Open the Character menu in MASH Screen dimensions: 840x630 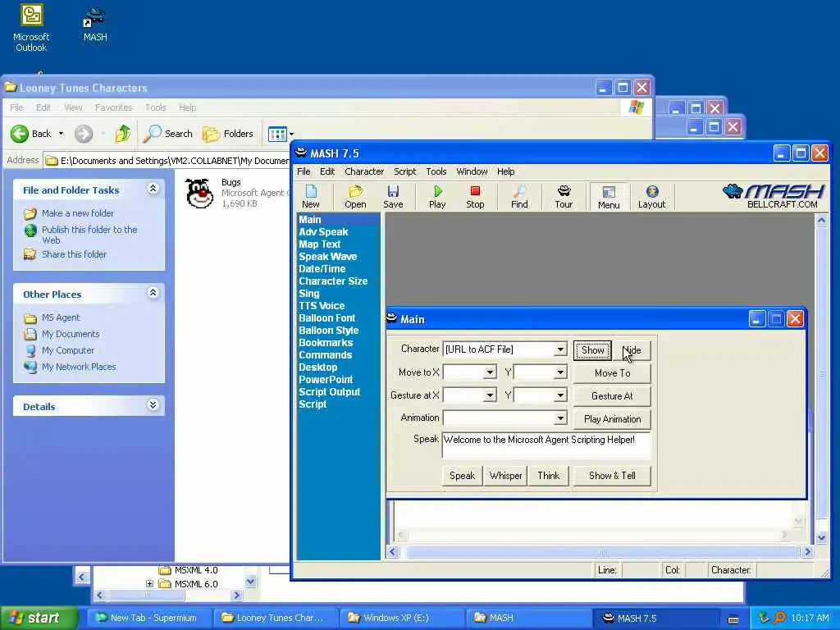click(364, 171)
